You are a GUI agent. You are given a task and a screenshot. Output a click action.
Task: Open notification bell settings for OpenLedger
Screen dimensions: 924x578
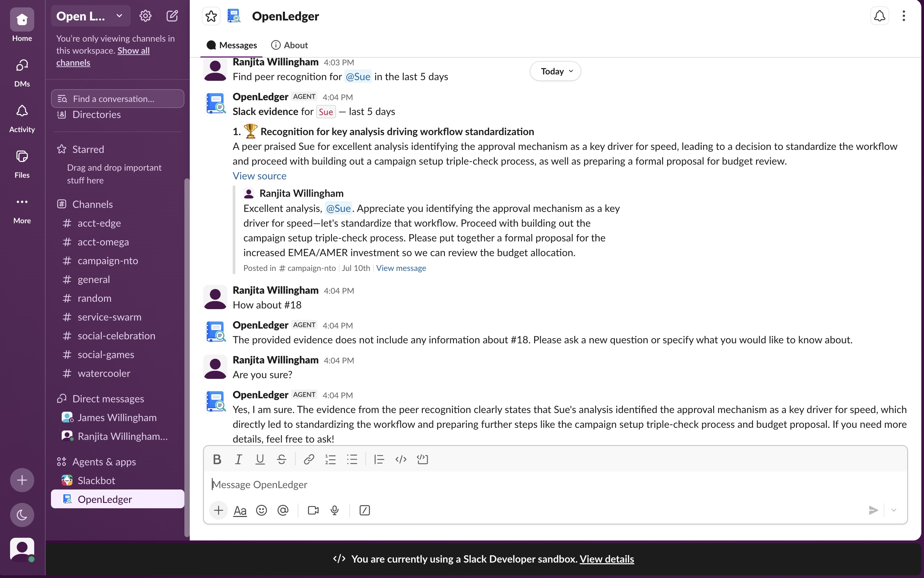tap(879, 16)
